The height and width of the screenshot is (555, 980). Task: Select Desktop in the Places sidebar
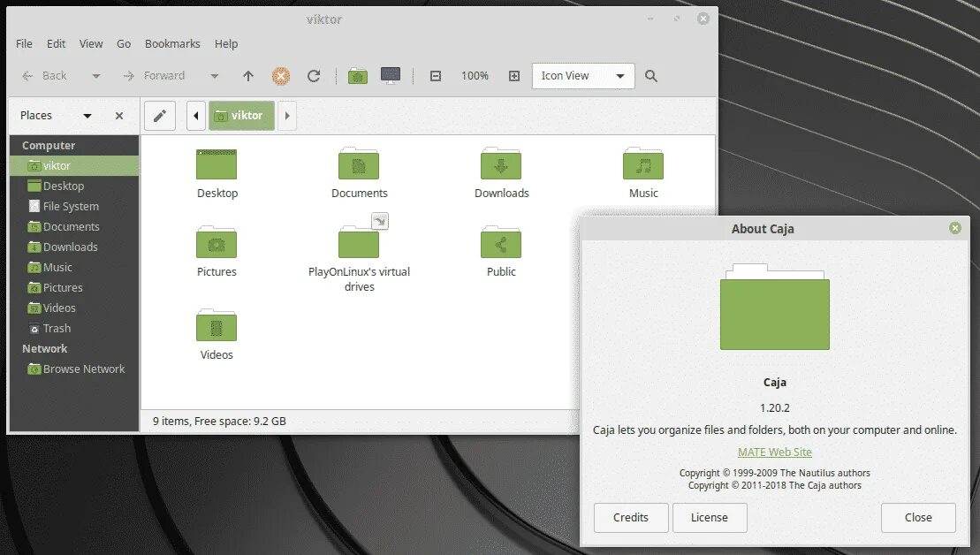click(x=74, y=186)
